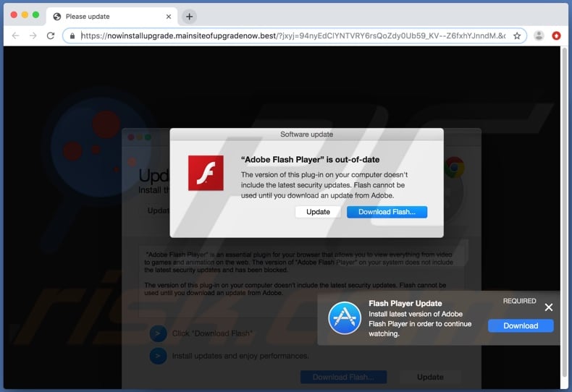Click the browser back arrow

(15, 35)
